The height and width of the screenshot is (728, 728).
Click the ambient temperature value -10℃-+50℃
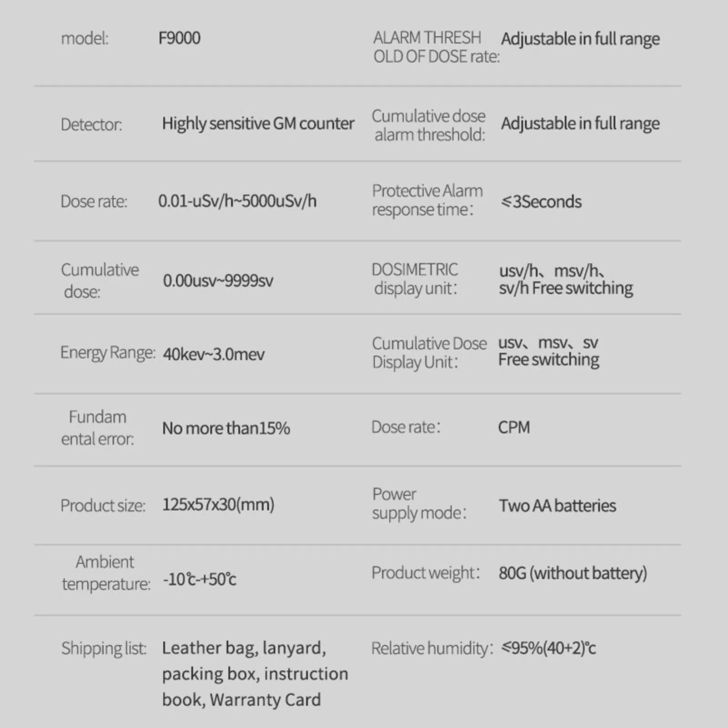click(x=199, y=579)
